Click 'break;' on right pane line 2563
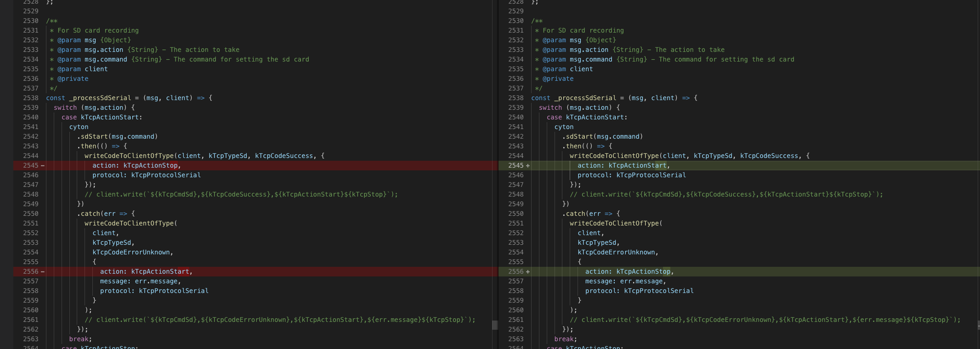 (566, 339)
